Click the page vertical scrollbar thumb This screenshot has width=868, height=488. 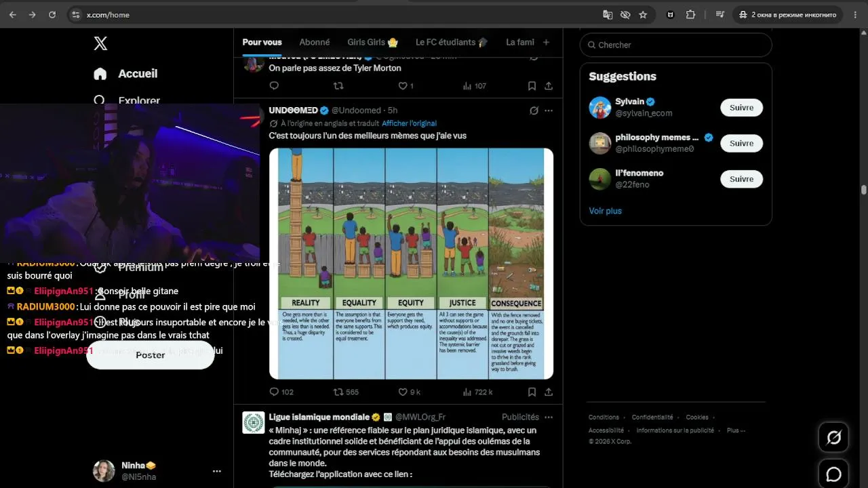point(864,190)
